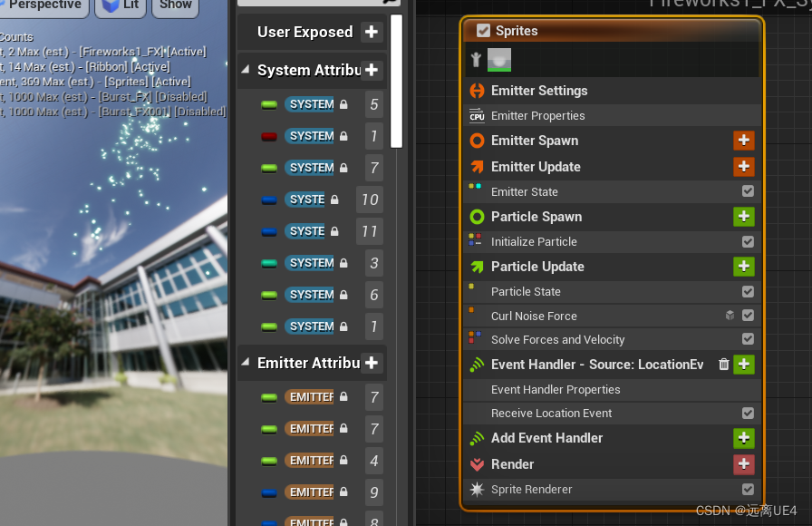This screenshot has height=526, width=812.
Task: Click the Curl Noise Force cube icon
Action: point(730,315)
